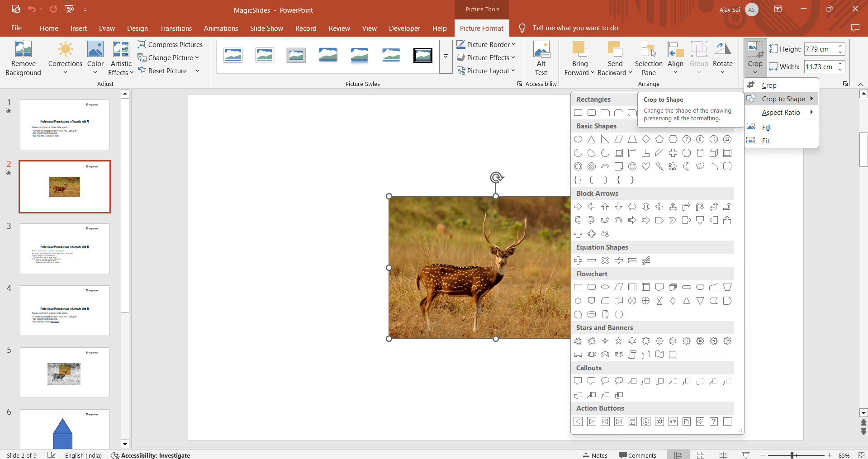Select the Selection Pane icon

pos(648,57)
